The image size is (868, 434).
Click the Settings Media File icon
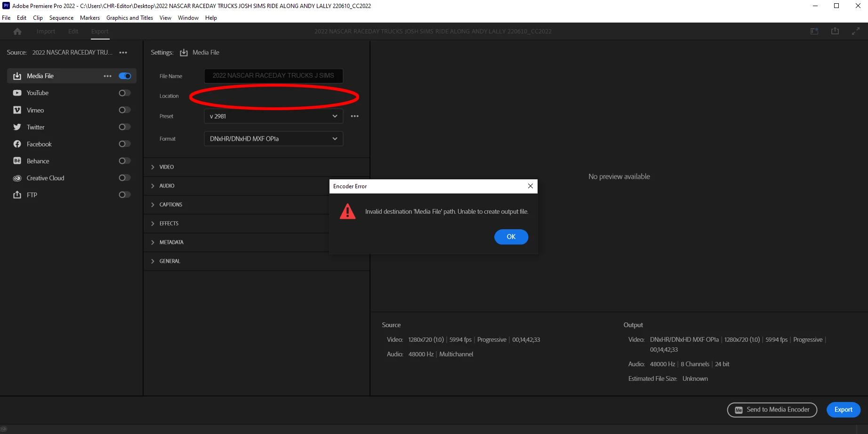(x=184, y=53)
